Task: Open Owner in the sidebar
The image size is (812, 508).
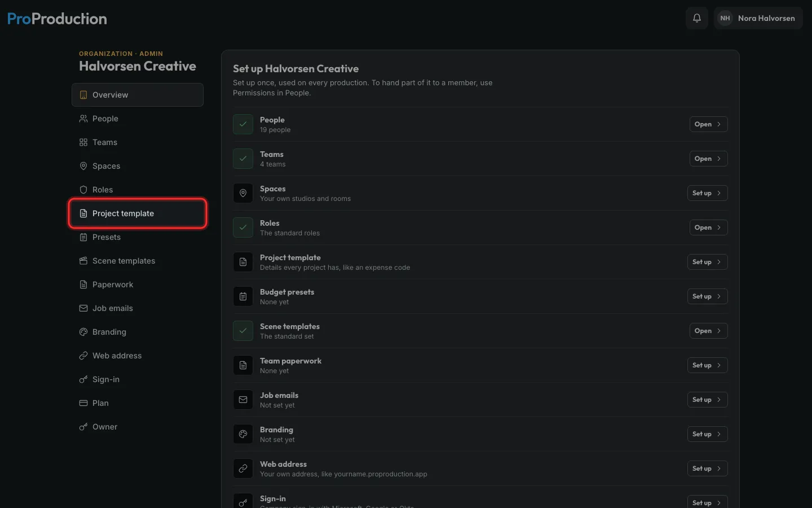Action: coord(138,427)
